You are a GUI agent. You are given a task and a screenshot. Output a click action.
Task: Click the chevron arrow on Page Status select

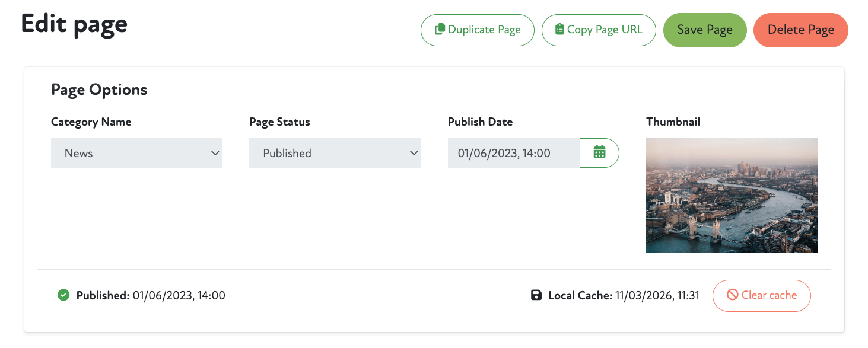[x=414, y=153]
